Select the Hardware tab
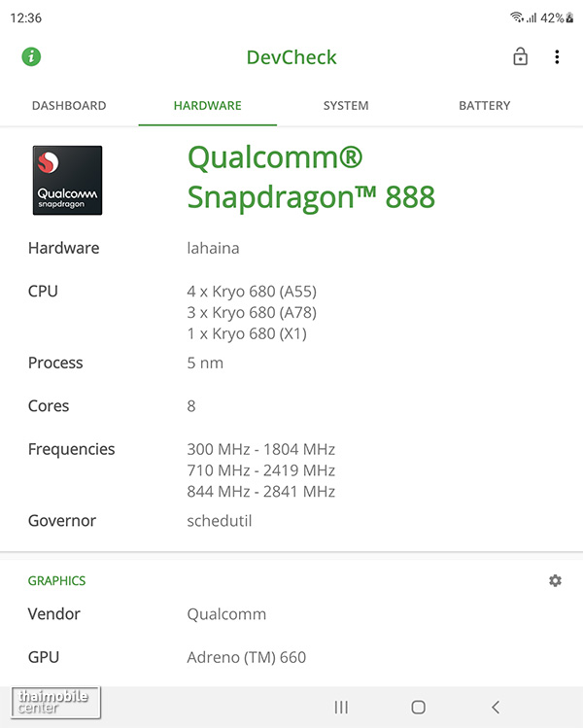Screen dimensions: 583x728 207,105
